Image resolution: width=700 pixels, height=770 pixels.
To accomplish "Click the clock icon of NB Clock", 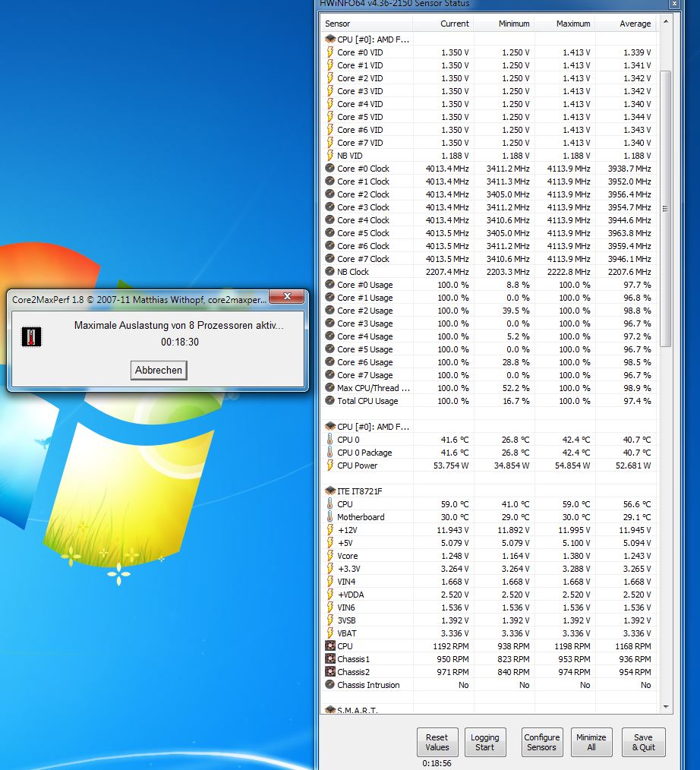I will pyautogui.click(x=330, y=271).
